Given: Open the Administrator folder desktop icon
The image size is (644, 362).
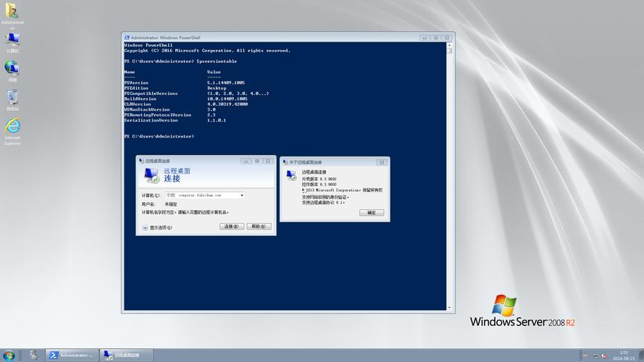Looking at the screenshot, I should [x=12, y=12].
